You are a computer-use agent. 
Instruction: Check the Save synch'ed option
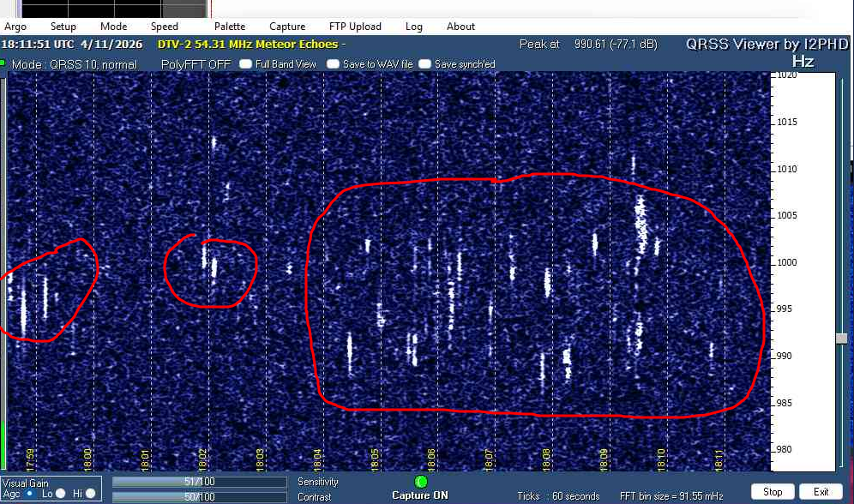point(424,64)
